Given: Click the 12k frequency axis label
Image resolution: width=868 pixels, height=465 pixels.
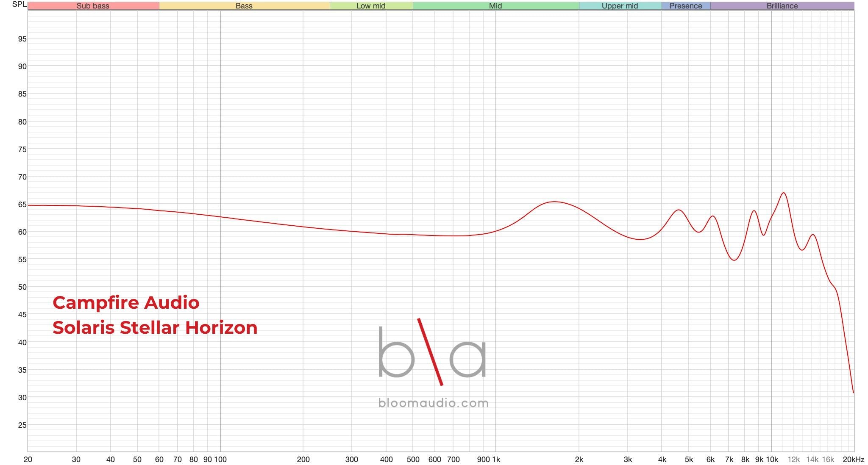Looking at the screenshot, I should point(793,459).
